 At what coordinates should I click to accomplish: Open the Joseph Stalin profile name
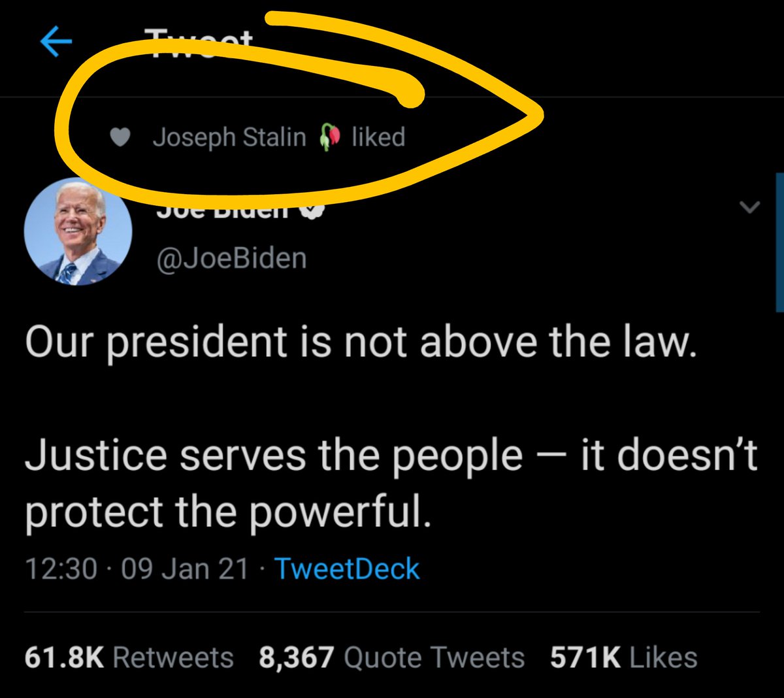click(x=229, y=137)
